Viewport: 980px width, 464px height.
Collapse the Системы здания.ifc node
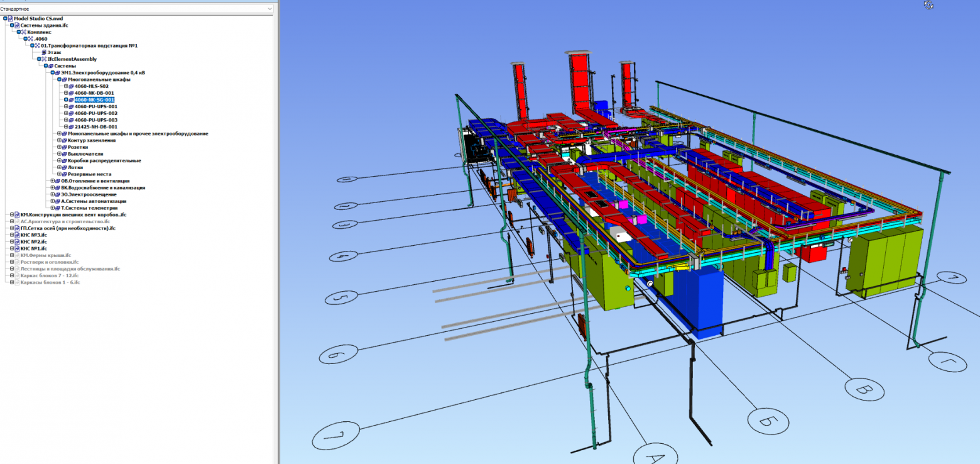tap(11, 25)
